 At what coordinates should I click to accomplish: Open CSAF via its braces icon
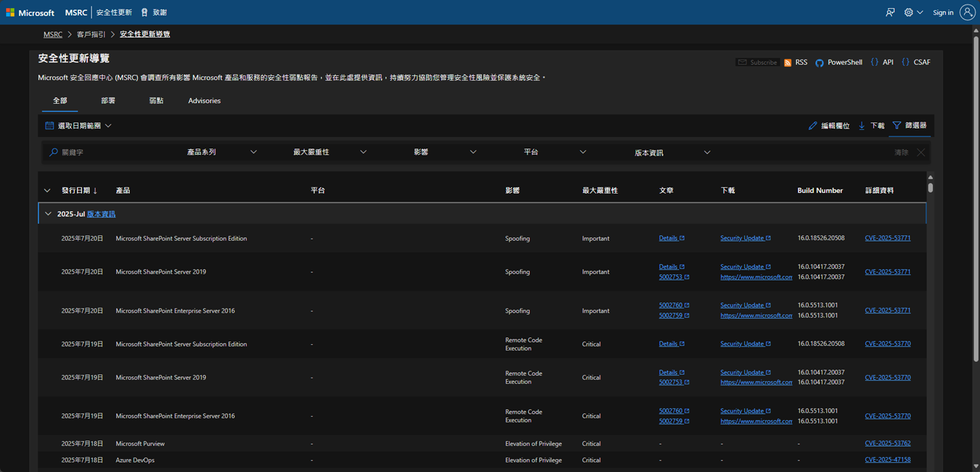[x=906, y=62]
